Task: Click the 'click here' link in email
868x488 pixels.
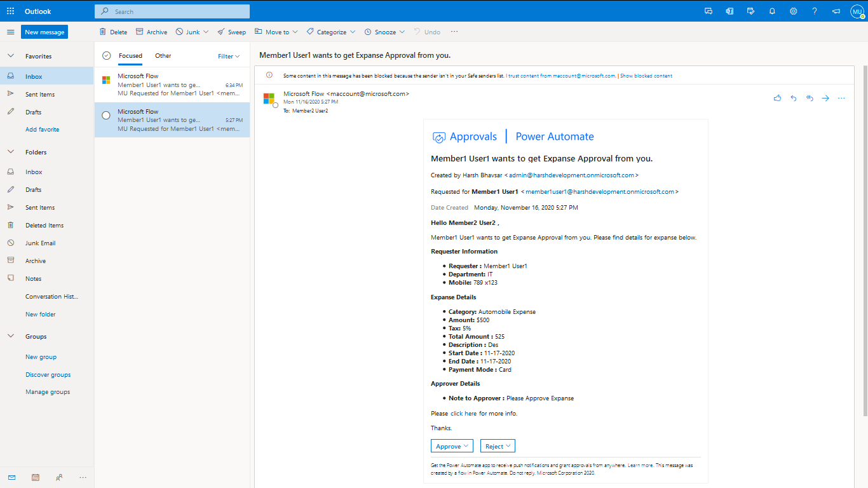Action: tap(464, 413)
